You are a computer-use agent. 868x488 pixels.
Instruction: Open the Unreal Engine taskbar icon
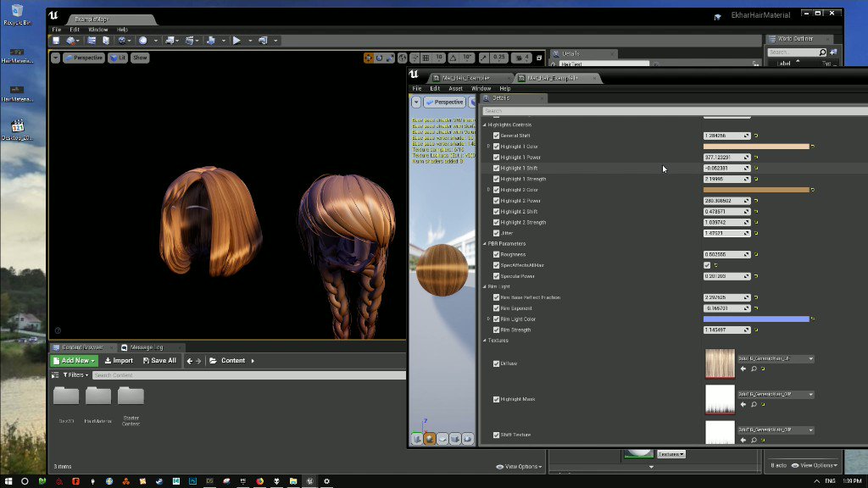[311, 481]
